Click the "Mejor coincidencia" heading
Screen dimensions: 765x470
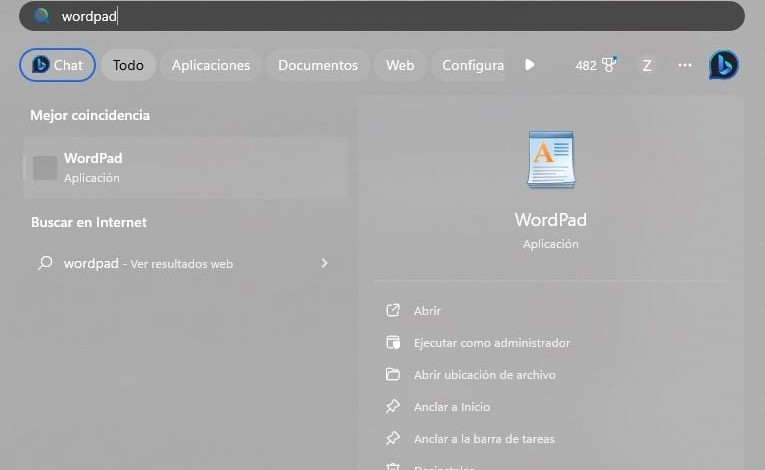pos(90,115)
